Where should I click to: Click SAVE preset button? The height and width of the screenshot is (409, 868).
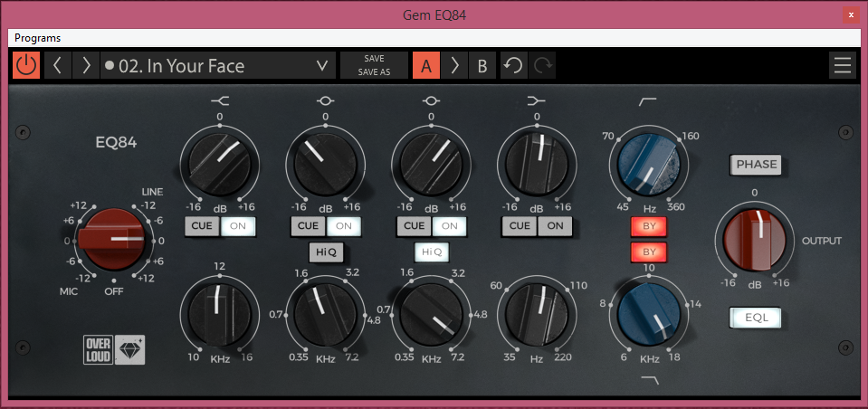point(374,59)
